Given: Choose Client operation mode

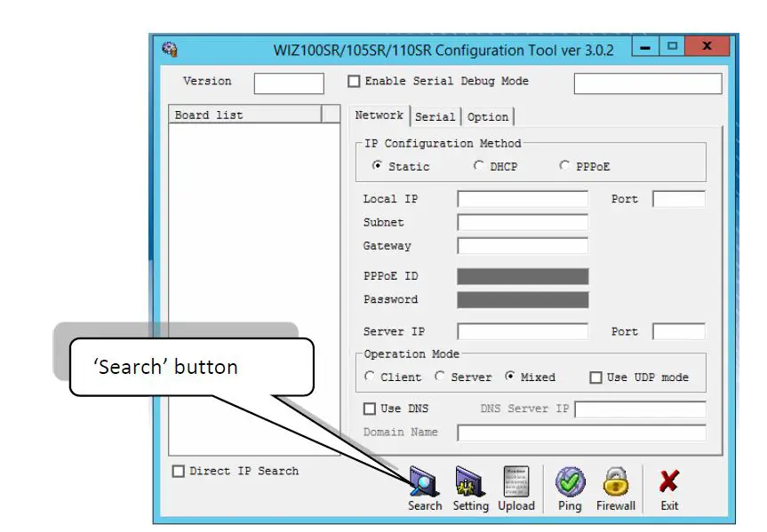Looking at the screenshot, I should point(370,377).
